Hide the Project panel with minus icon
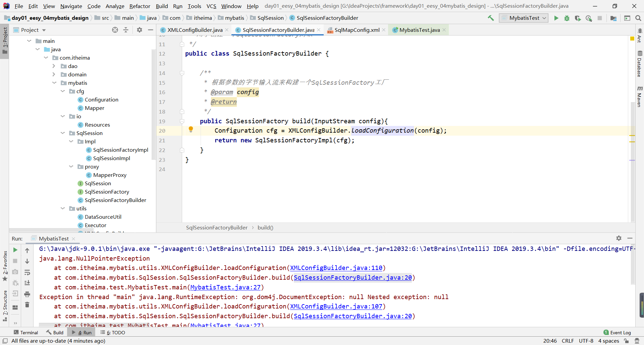This screenshot has height=345, width=644. 151,30
